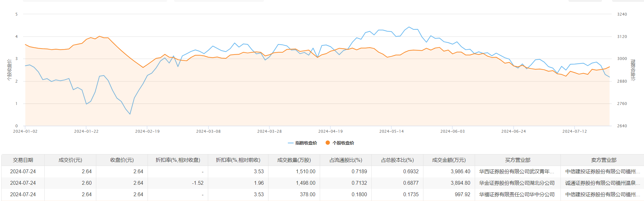Click the 成交价(元) column header
The image size is (644, 201).
(70, 160)
